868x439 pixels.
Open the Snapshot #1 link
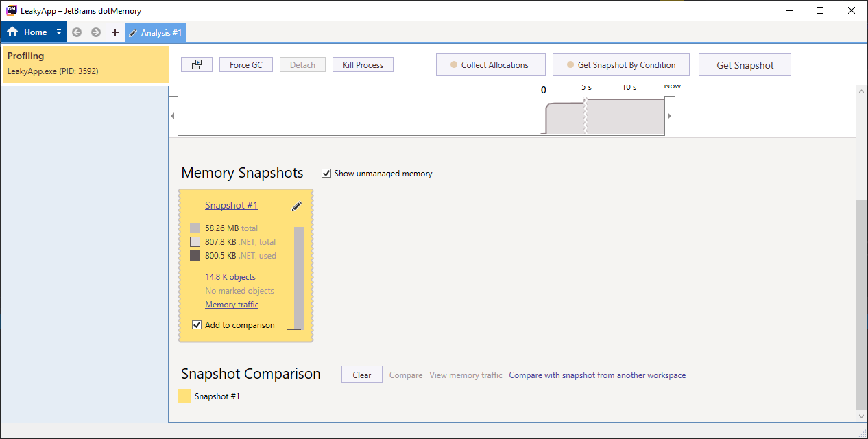pos(231,205)
